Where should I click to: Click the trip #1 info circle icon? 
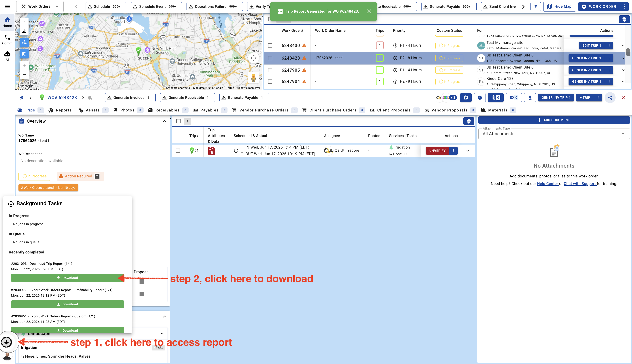pos(236,151)
